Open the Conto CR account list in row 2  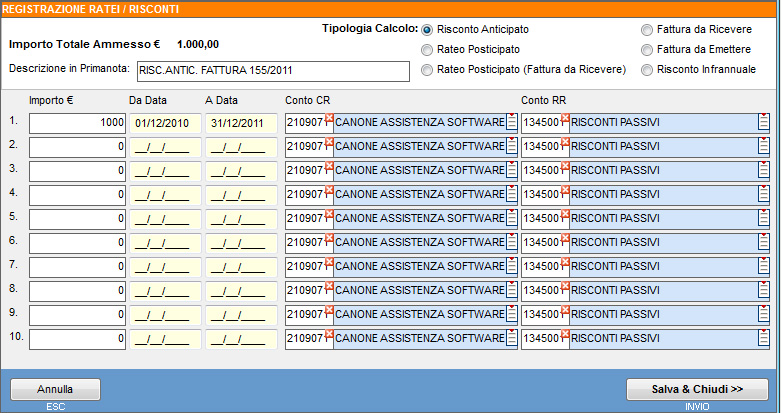click(x=511, y=146)
